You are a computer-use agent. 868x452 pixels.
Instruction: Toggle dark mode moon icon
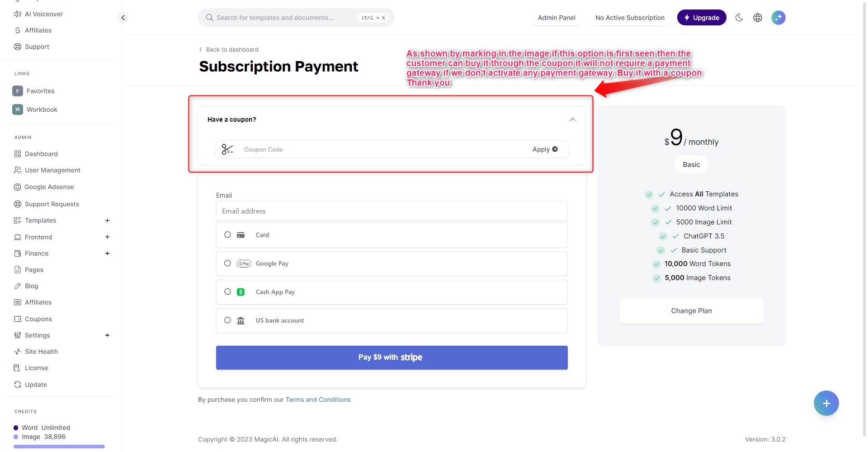739,18
